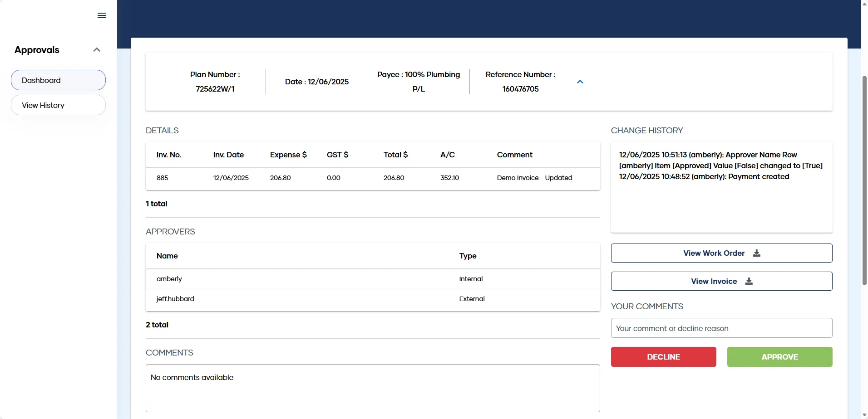Click the External type cell
Image resolution: width=868 pixels, height=419 pixels.
(472, 299)
